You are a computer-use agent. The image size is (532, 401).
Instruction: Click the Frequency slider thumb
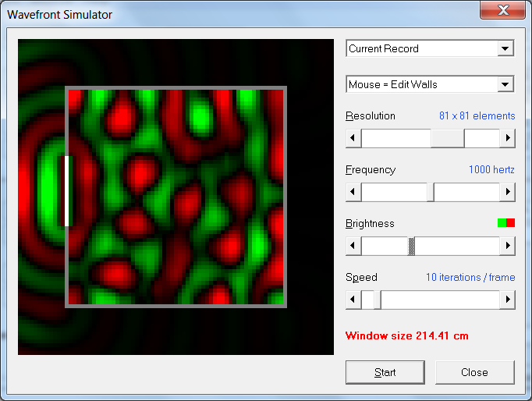click(431, 192)
